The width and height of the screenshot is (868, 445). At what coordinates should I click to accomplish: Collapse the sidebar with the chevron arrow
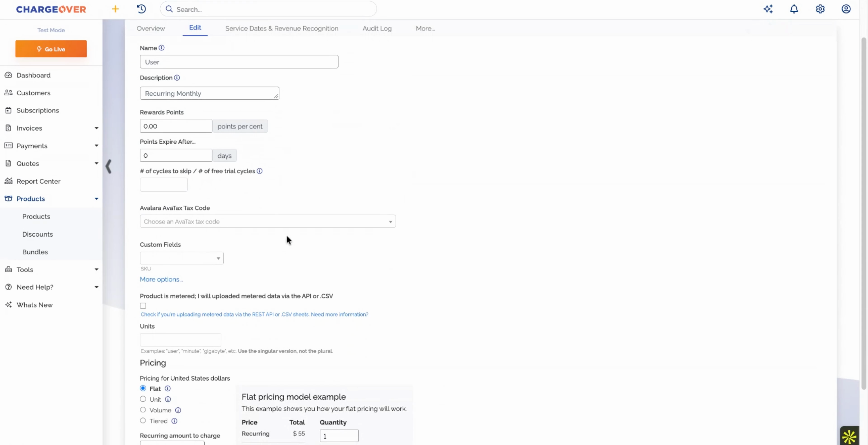tap(108, 167)
